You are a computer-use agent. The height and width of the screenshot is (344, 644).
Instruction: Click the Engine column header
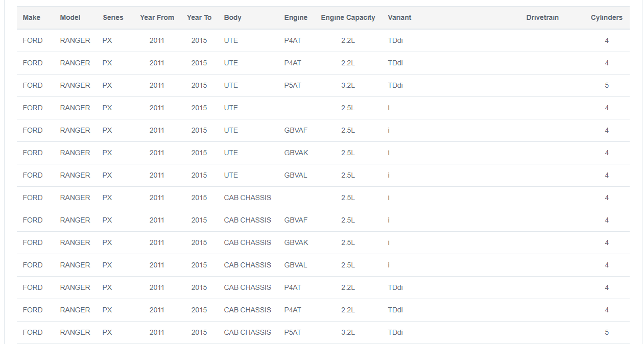click(x=296, y=17)
